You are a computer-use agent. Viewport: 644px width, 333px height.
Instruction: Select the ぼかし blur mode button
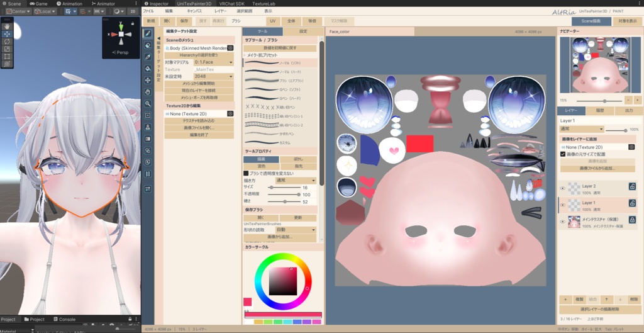click(298, 159)
